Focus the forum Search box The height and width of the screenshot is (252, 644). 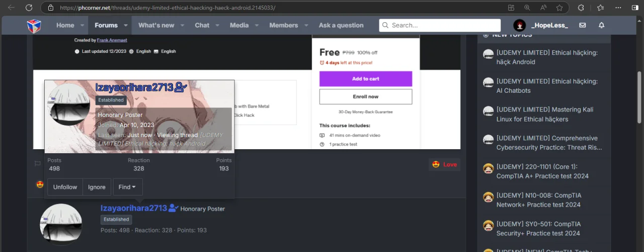tap(440, 25)
